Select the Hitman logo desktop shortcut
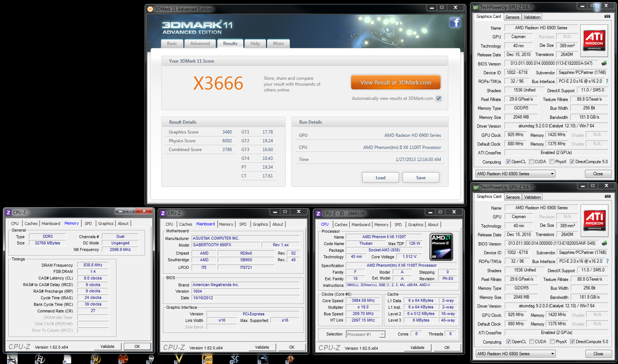618x364 pixels. point(40,359)
